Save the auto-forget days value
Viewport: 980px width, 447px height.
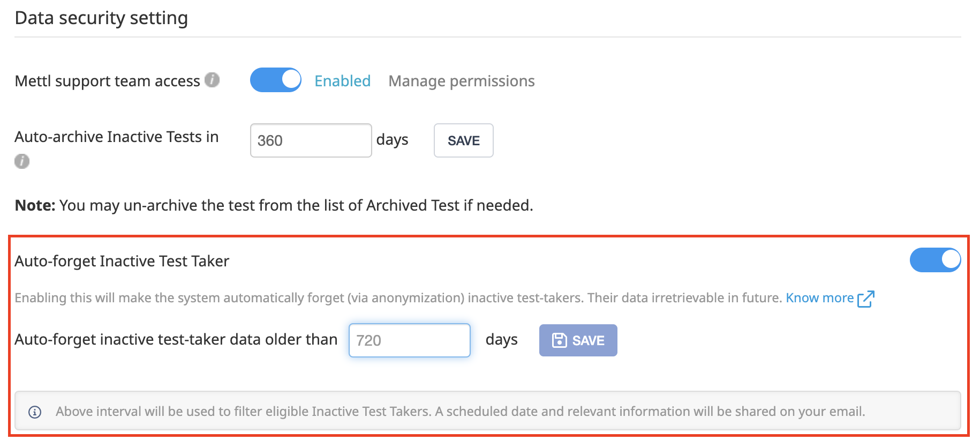click(x=578, y=340)
